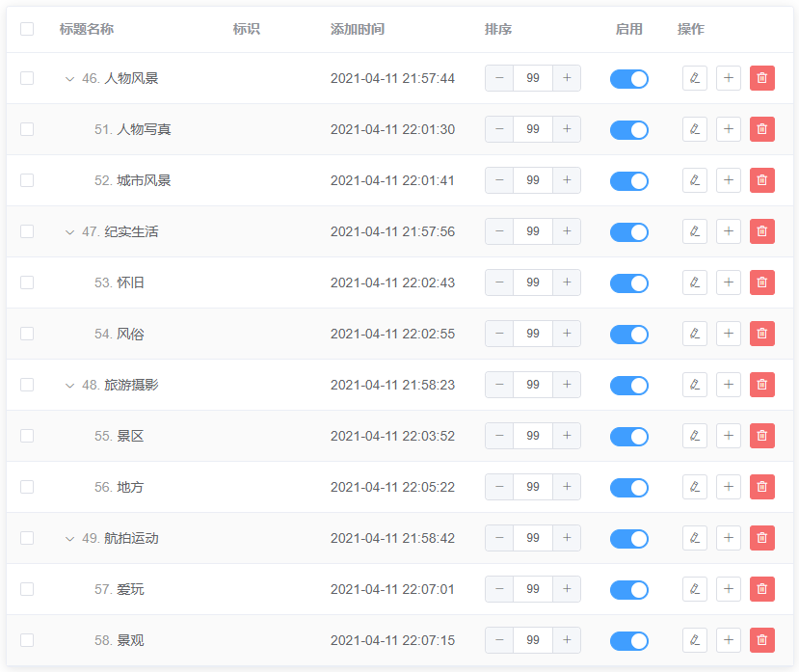This screenshot has height=672, width=799.
Task: Delete the 49. 航拍运动 category
Action: [761, 538]
